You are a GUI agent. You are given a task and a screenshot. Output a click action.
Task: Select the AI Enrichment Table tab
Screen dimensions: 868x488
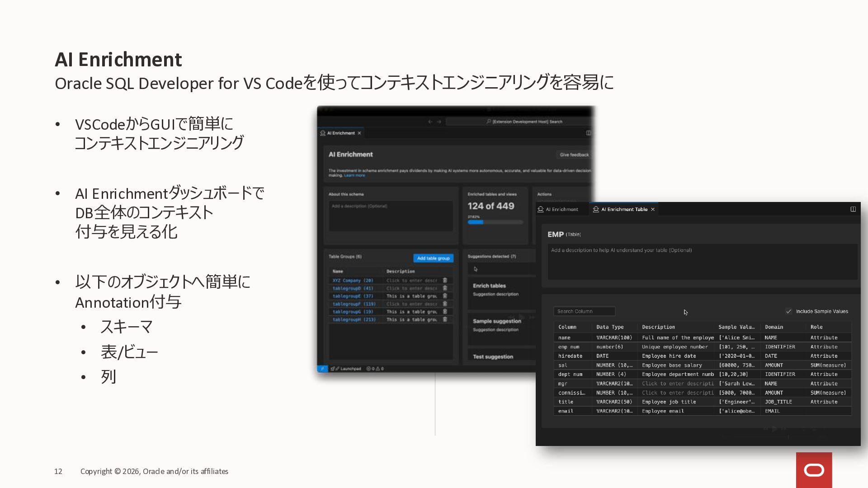[x=623, y=209]
